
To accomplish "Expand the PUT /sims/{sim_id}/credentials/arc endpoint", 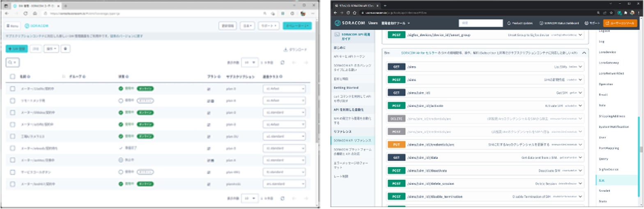I will tap(485, 144).
